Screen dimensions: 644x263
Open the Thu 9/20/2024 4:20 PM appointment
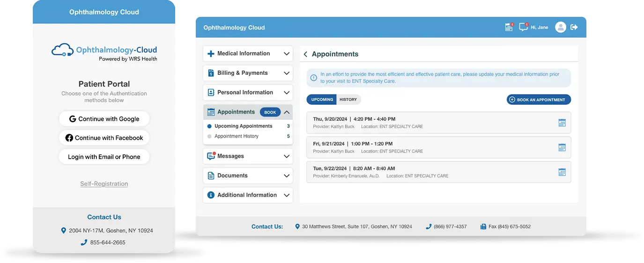pyautogui.click(x=438, y=123)
